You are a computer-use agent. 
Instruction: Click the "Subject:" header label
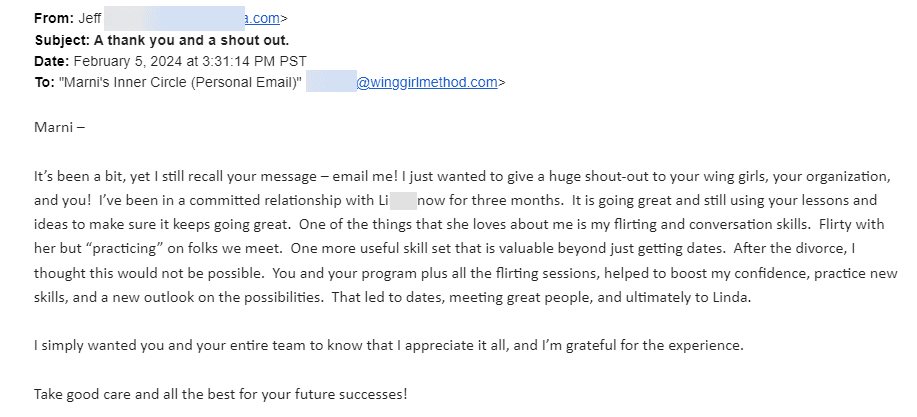(x=63, y=40)
